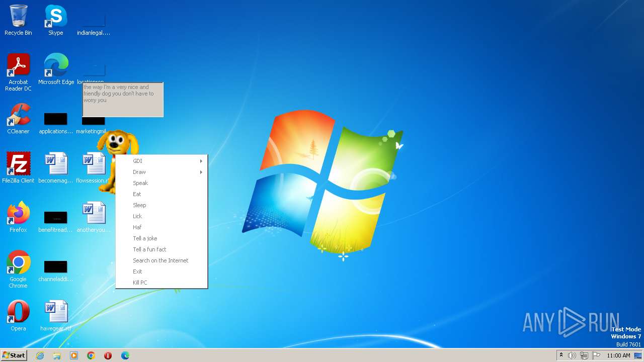
Task: Select the marketingmil desktop file
Action: coord(94,126)
